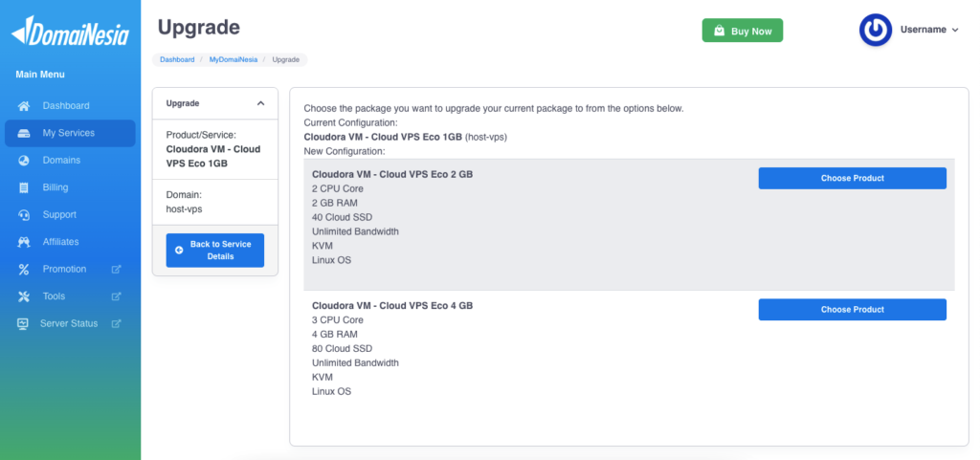The width and height of the screenshot is (980, 460).
Task: Open the Dashboard menu item
Action: [x=66, y=106]
